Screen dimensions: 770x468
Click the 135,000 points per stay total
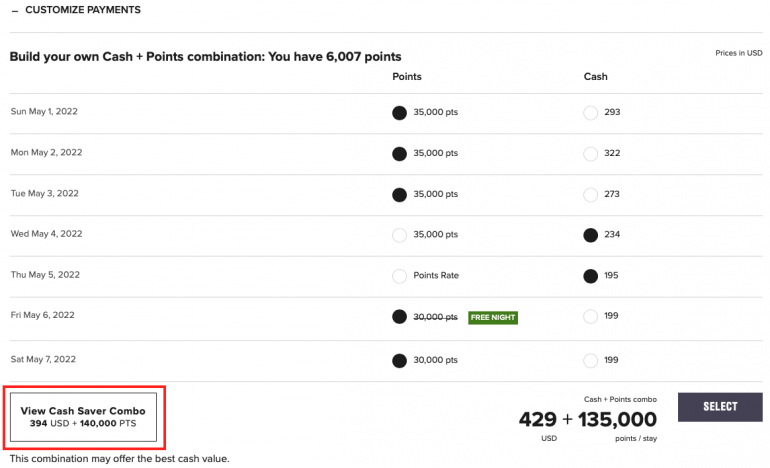617,419
